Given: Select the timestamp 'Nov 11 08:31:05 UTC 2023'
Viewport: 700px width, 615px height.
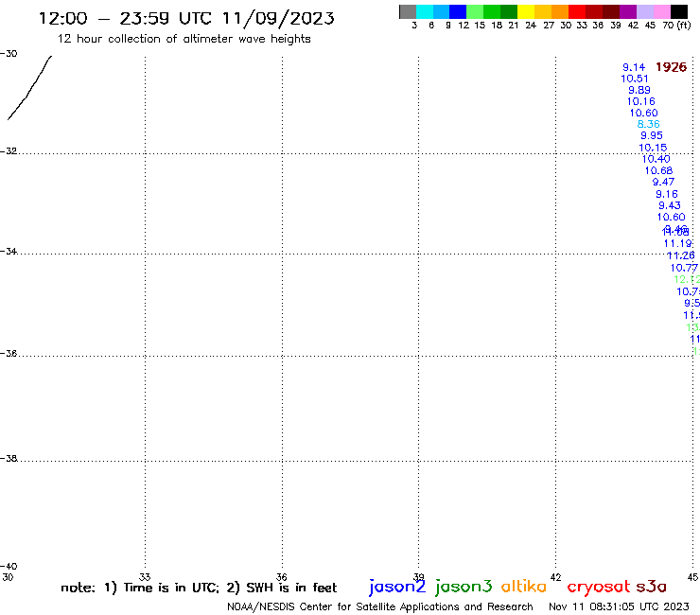Looking at the screenshot, I should pyautogui.click(x=619, y=607).
